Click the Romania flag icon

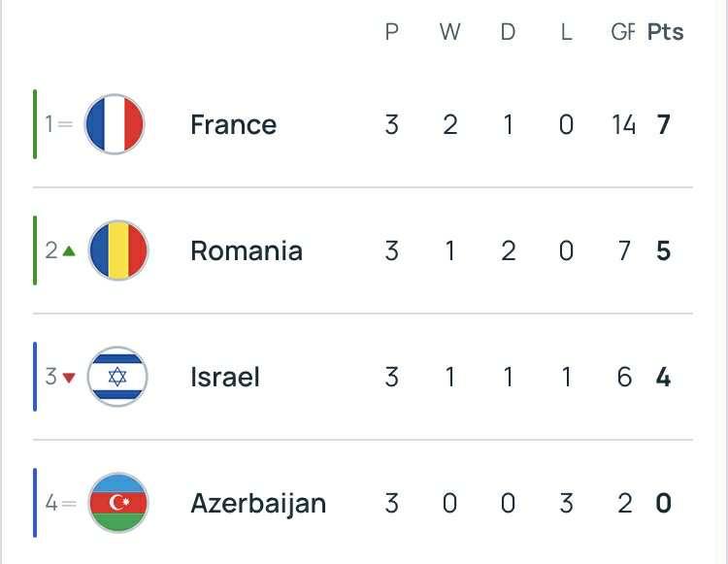[x=117, y=250]
